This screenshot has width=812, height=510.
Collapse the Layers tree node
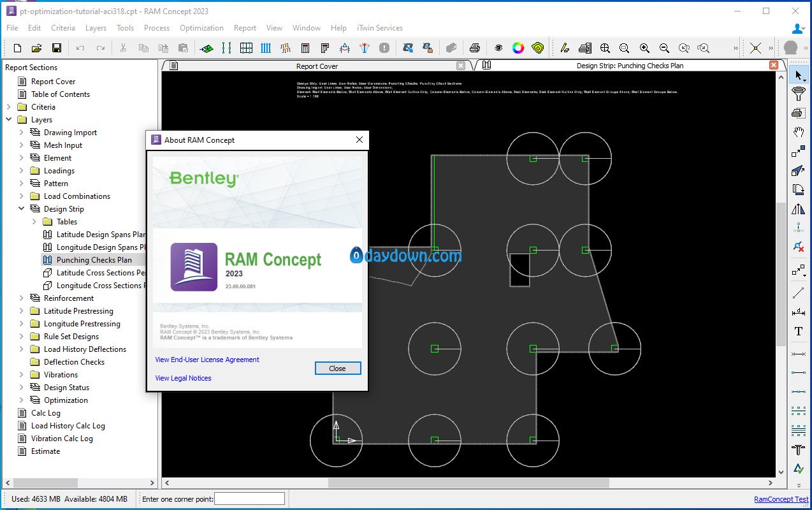pos(9,120)
